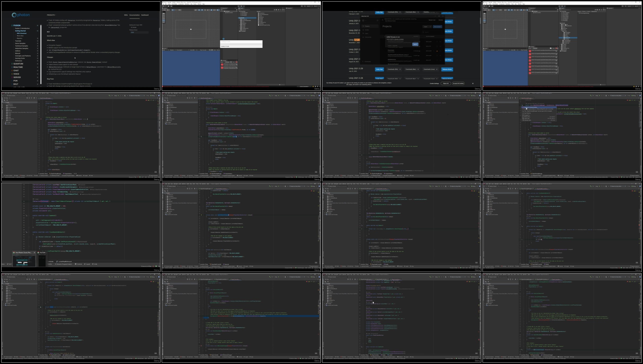Click the gutter icon beside the zoomed FixedUpdateNetwork() line
This screenshot has width=643, height=364.
coord(27,232)
